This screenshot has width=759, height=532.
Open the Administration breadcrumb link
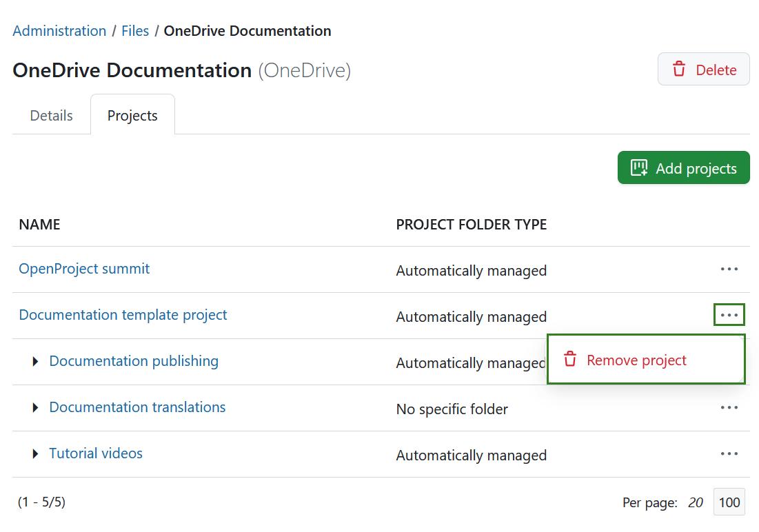(59, 30)
